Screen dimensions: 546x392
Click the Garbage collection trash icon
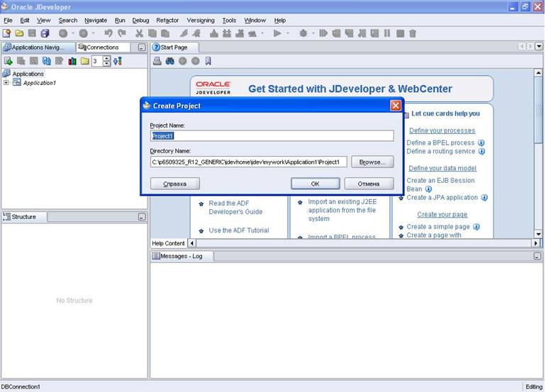tap(413, 33)
